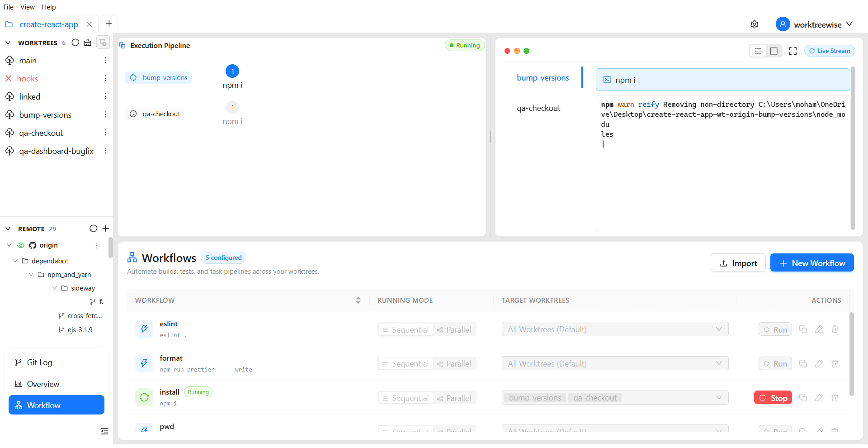This screenshot has height=448, width=868.
Task: Open kebab menu for main worktree
Action: [x=105, y=60]
